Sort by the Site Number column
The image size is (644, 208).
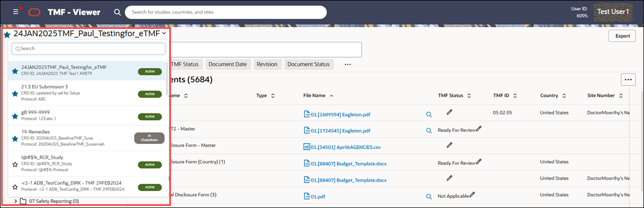point(620,96)
